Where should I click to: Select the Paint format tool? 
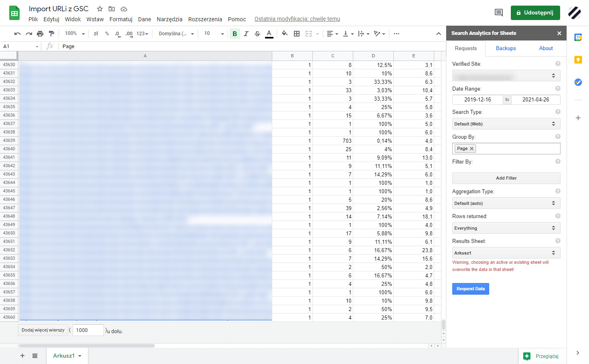coord(51,34)
